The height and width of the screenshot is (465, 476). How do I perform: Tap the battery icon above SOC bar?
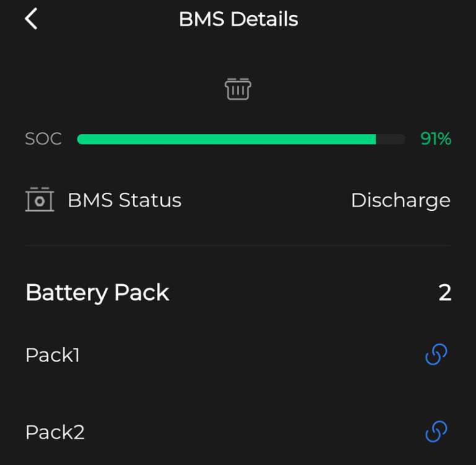[238, 89]
